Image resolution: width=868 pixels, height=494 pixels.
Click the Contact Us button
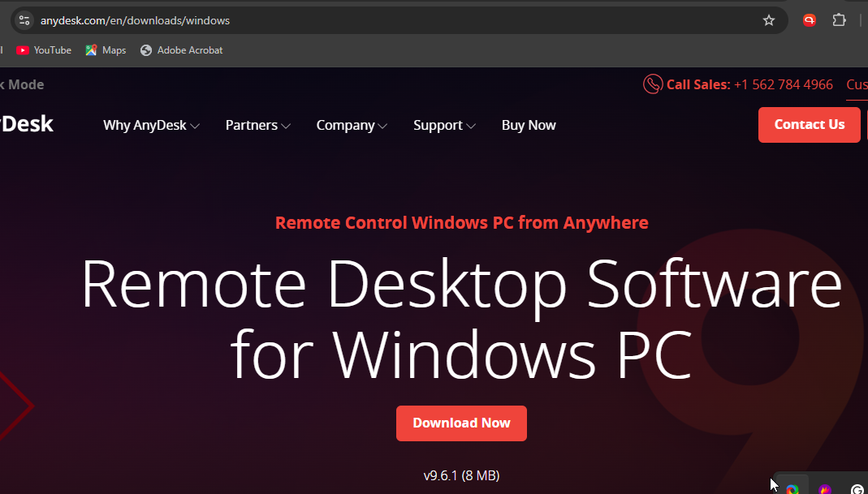tap(810, 124)
